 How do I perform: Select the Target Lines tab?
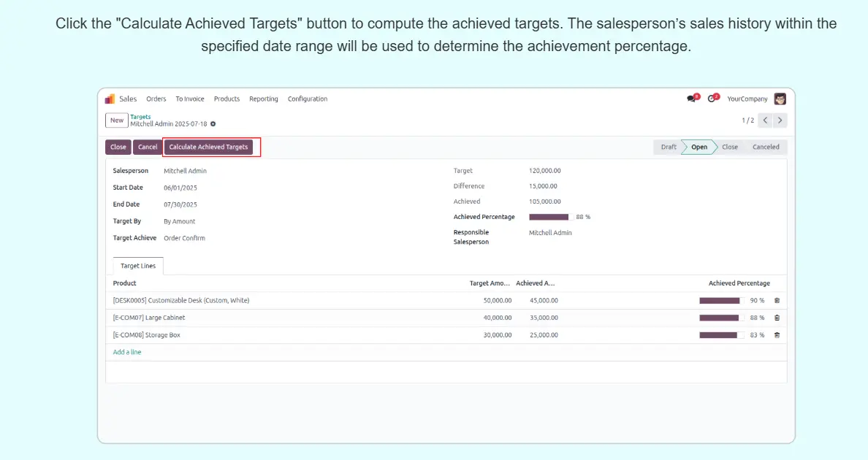138,267
